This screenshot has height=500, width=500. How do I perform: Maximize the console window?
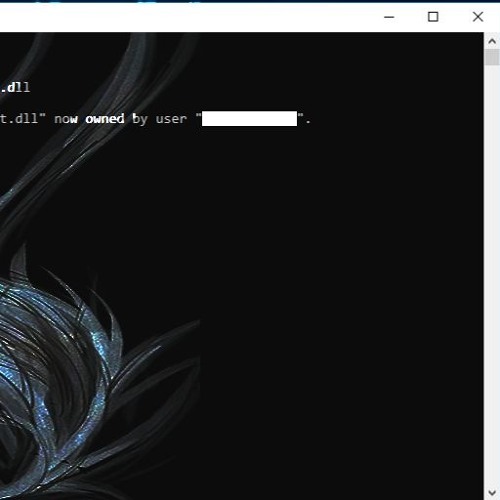(433, 17)
